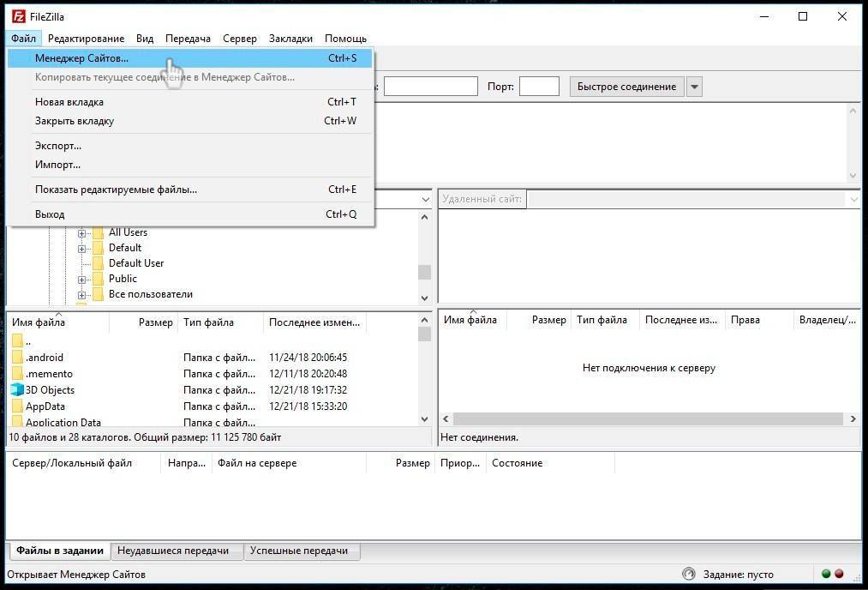
Task: Sort remote list by Имя файла column
Action: click(x=473, y=320)
